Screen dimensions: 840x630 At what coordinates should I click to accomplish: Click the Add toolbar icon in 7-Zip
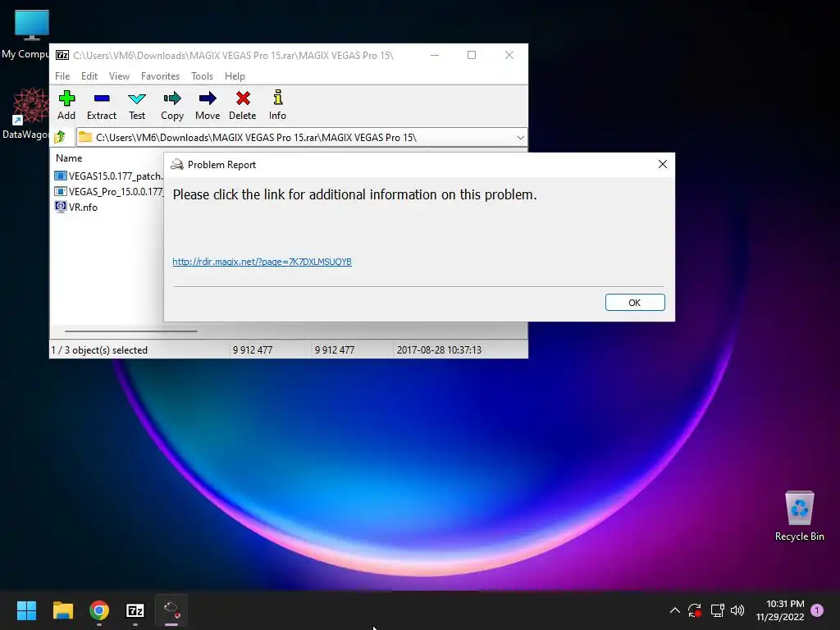click(x=66, y=105)
